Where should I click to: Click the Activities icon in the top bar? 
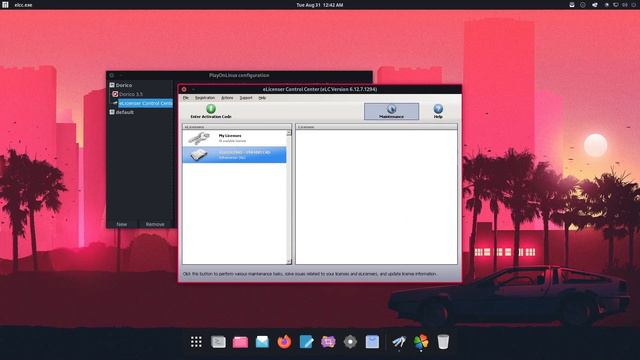click(5, 5)
